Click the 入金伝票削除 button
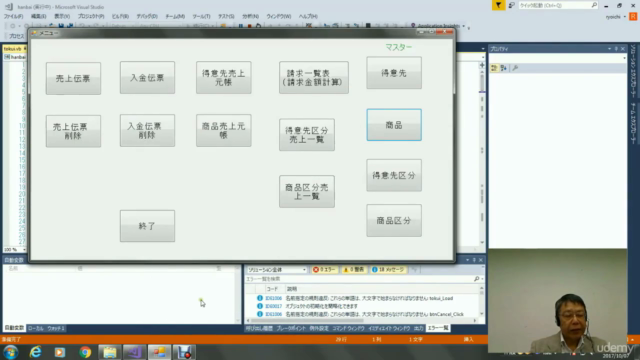Screen dimensions: 640x360 147,131
